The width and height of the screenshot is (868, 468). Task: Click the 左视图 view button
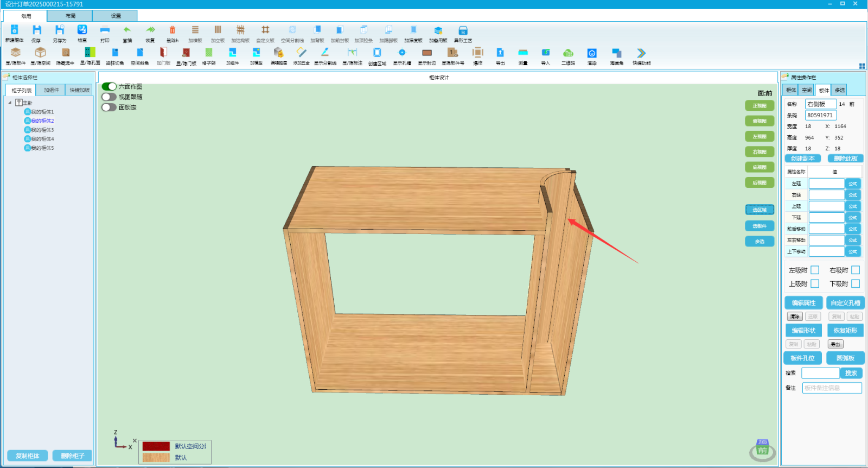point(759,137)
